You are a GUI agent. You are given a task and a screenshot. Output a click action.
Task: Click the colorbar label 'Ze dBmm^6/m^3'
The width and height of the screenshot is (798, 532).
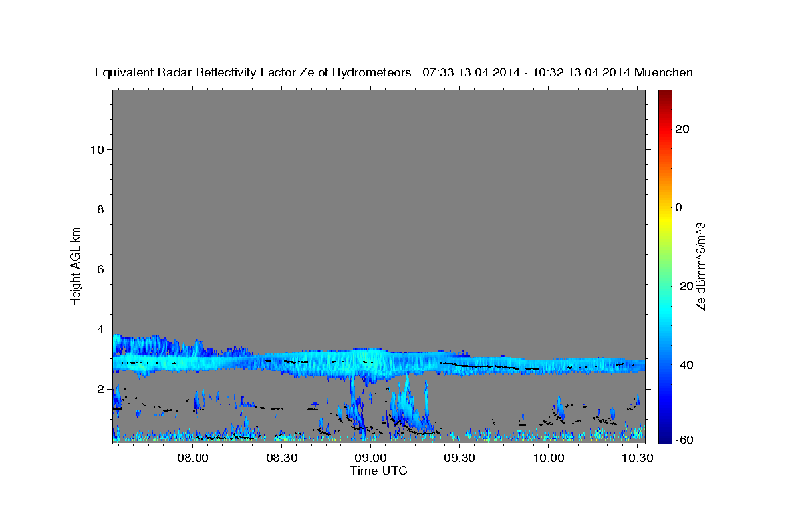pos(700,266)
